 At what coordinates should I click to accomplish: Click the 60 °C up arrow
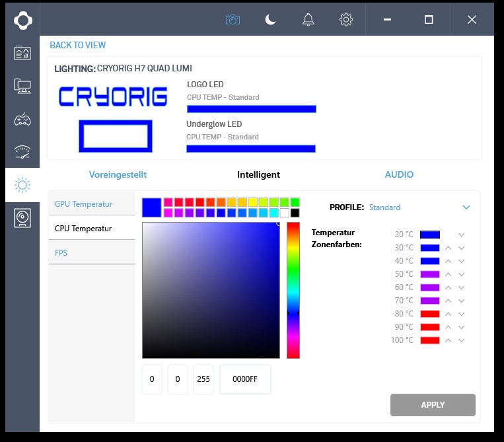click(448, 287)
